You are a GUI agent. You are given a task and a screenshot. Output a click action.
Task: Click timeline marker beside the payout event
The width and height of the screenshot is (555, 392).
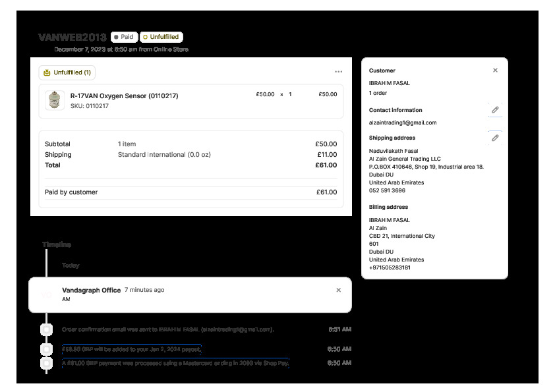click(46, 349)
